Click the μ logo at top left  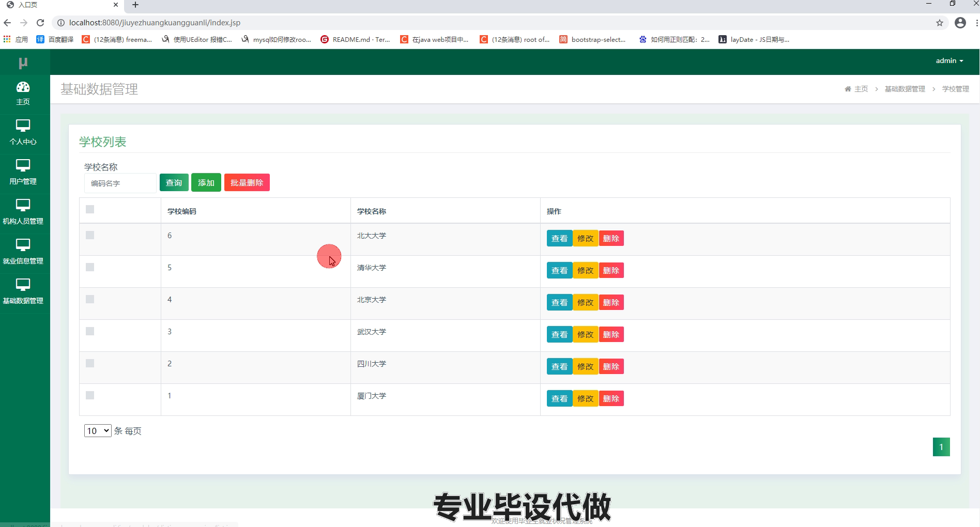click(x=23, y=63)
